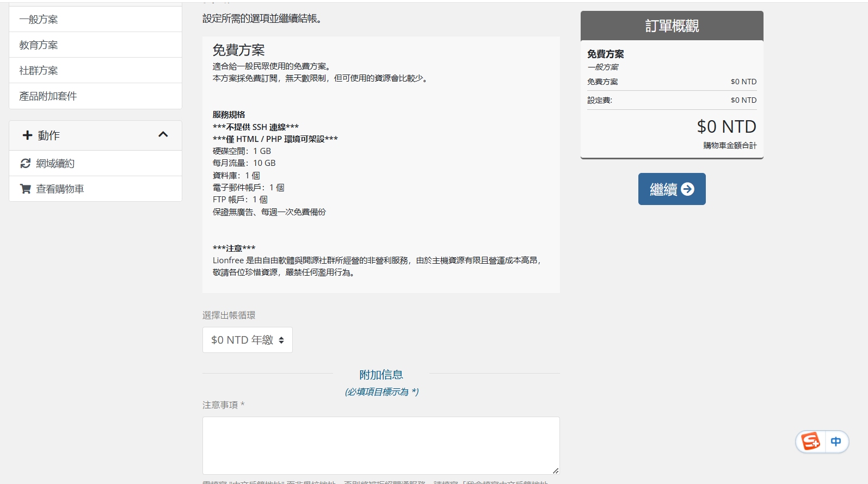Click the resize handle of notes textarea
Screen dimensions: 868x484
coord(556,470)
